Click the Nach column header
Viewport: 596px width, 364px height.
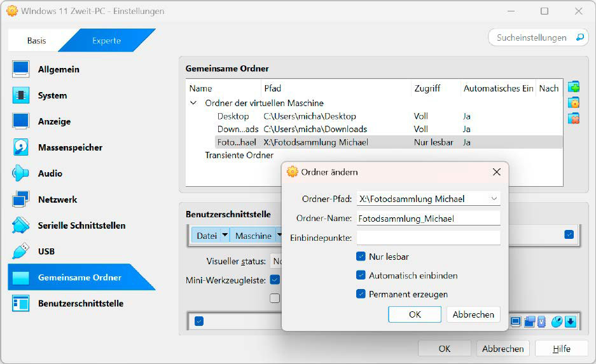(549, 88)
